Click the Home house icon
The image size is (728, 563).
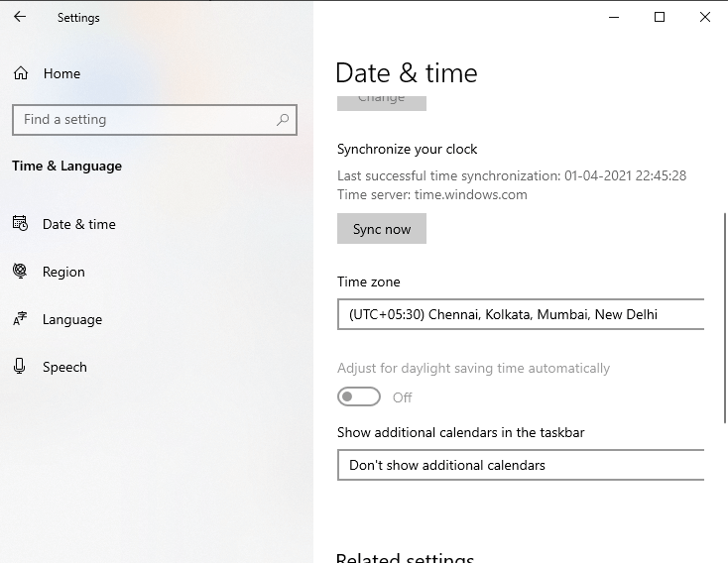[x=20, y=73]
